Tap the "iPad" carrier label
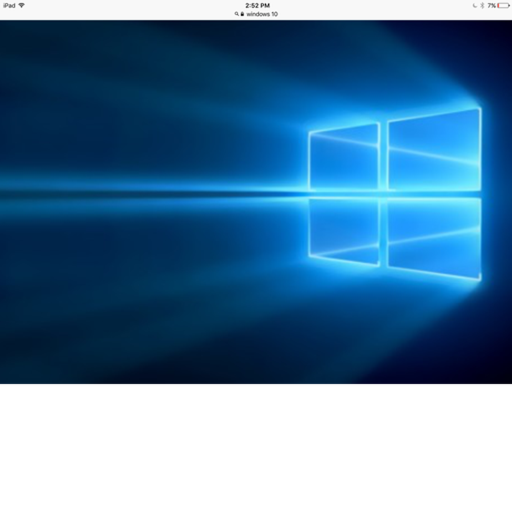Screen dimensions: 512x512 (x=9, y=6)
